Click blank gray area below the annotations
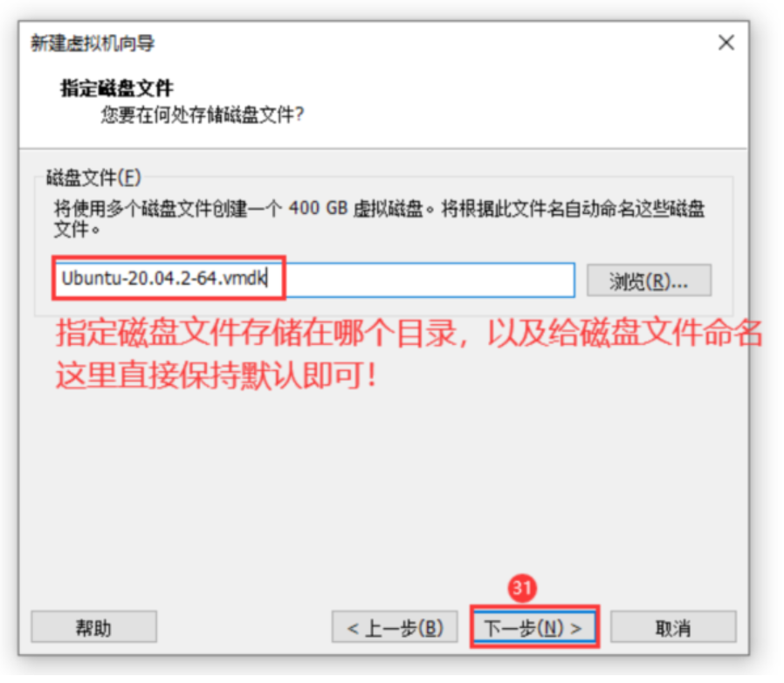This screenshot has width=784, height=683. pos(383,490)
